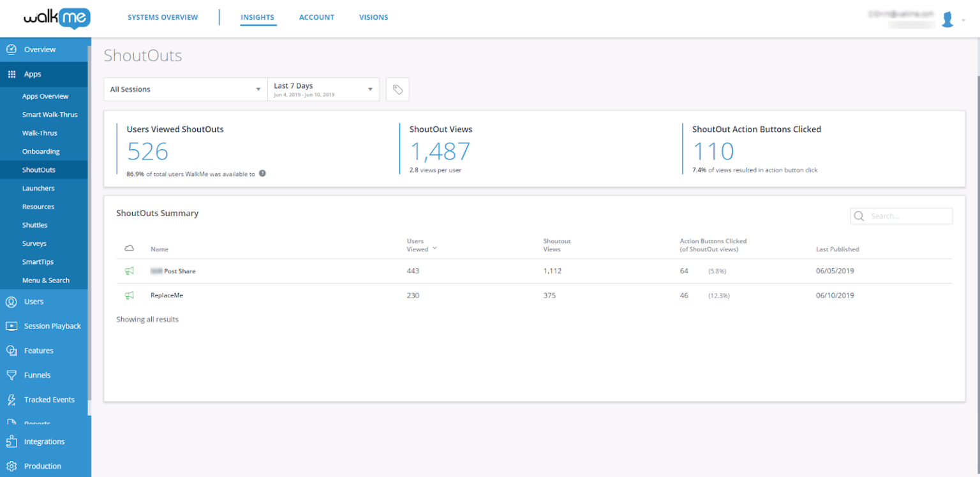Click the megaphone icon next to ReplaceMe
Viewport: 980px width, 477px height.
pos(130,295)
